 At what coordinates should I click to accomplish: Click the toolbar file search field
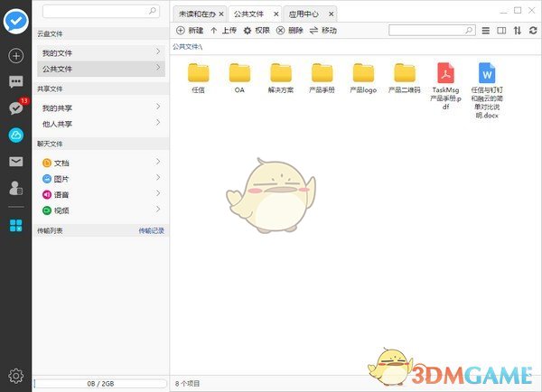pyautogui.click(x=432, y=31)
